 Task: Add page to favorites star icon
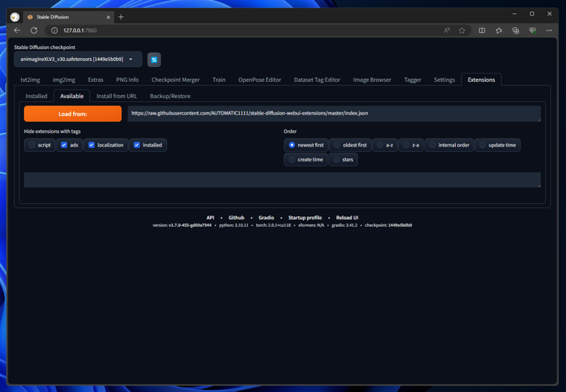click(462, 30)
